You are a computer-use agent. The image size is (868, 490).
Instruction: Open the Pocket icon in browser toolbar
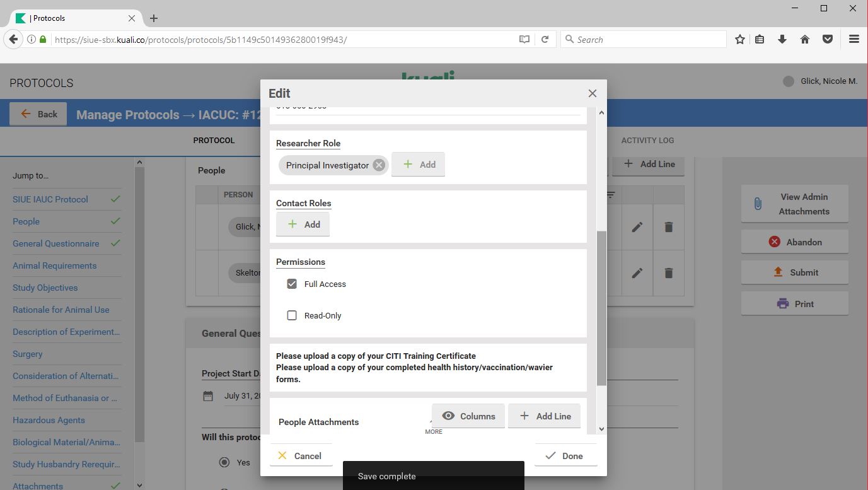(828, 39)
